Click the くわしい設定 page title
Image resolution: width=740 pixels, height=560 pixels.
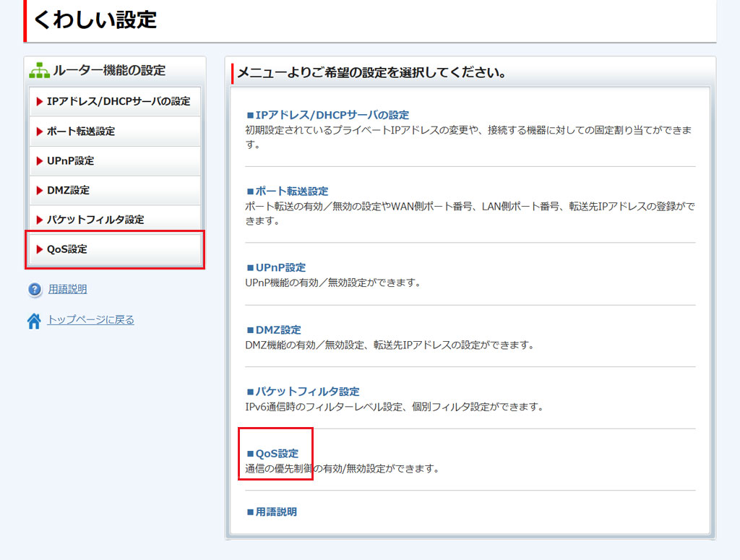point(95,20)
